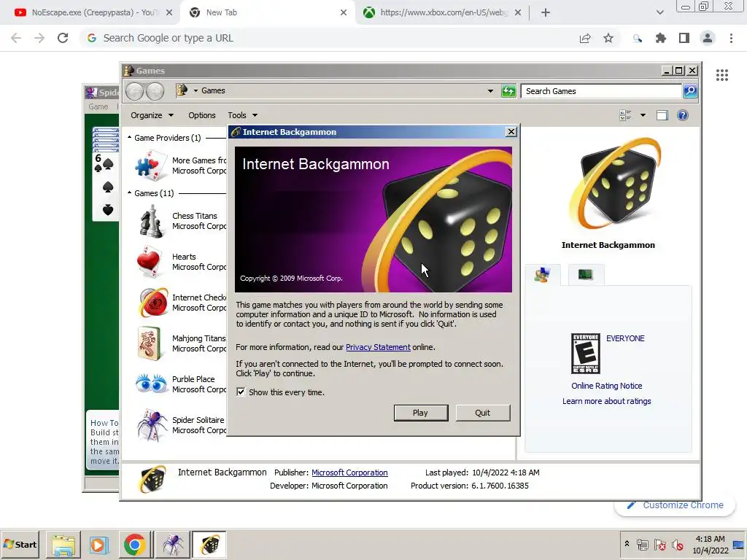The width and height of the screenshot is (747, 560).
Task: Click the Search Games input field
Action: [x=601, y=91]
